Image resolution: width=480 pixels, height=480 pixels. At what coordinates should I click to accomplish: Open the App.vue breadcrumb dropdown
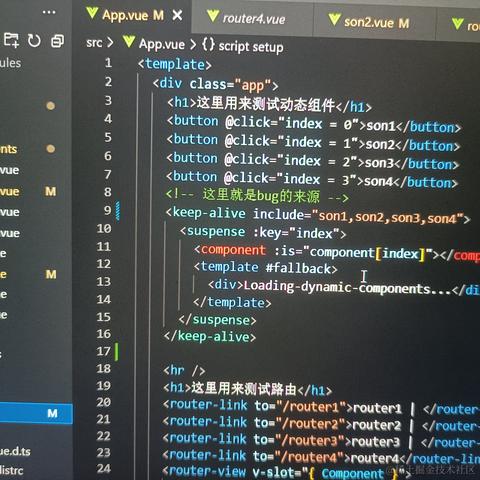[x=162, y=44]
